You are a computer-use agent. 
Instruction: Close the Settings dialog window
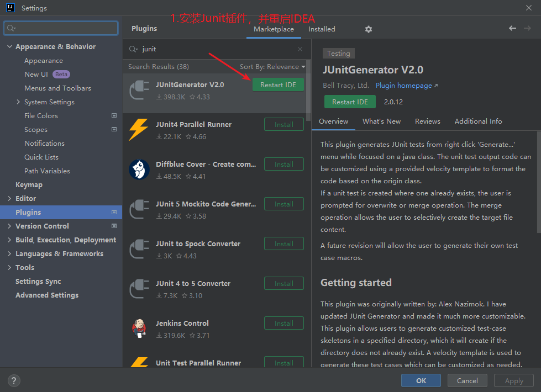click(x=529, y=8)
